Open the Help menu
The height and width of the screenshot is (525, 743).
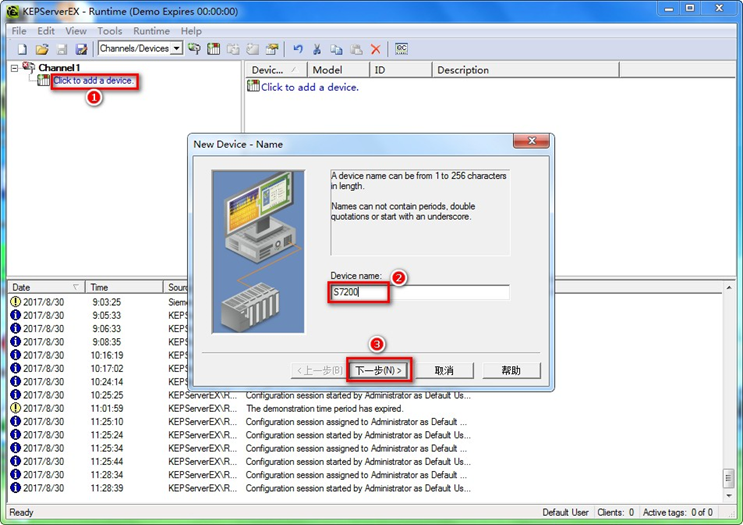click(x=191, y=31)
